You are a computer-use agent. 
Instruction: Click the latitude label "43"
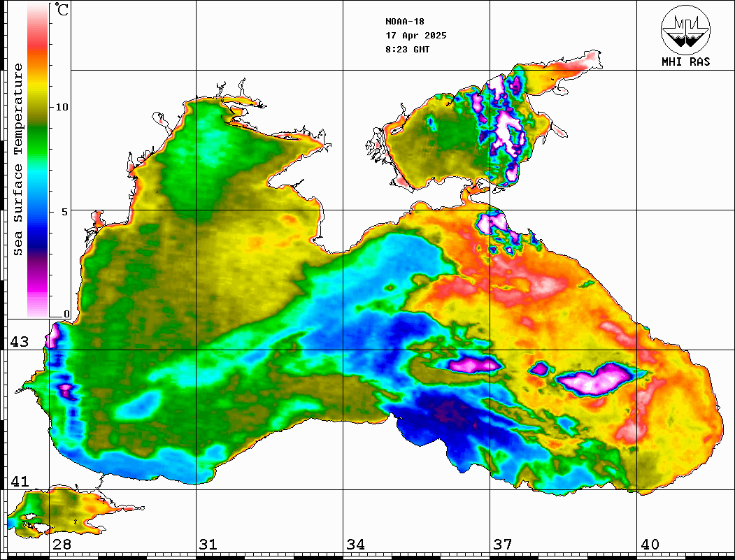coord(20,342)
